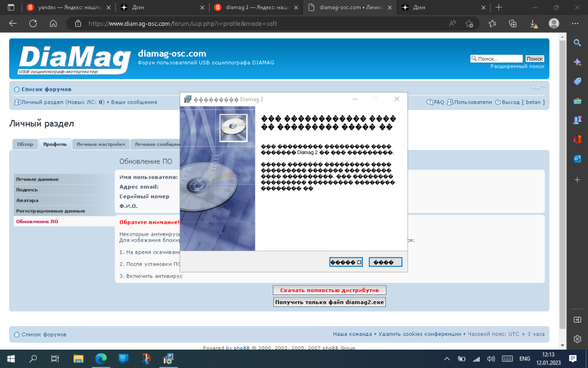This screenshot has width=588, height=368.
Task: Open 'Наша команда' footer link
Action: (x=352, y=334)
